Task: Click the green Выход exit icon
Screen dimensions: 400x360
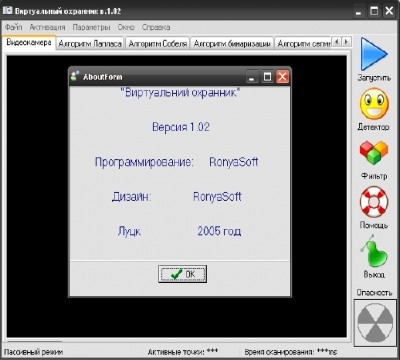Action: coord(374,251)
